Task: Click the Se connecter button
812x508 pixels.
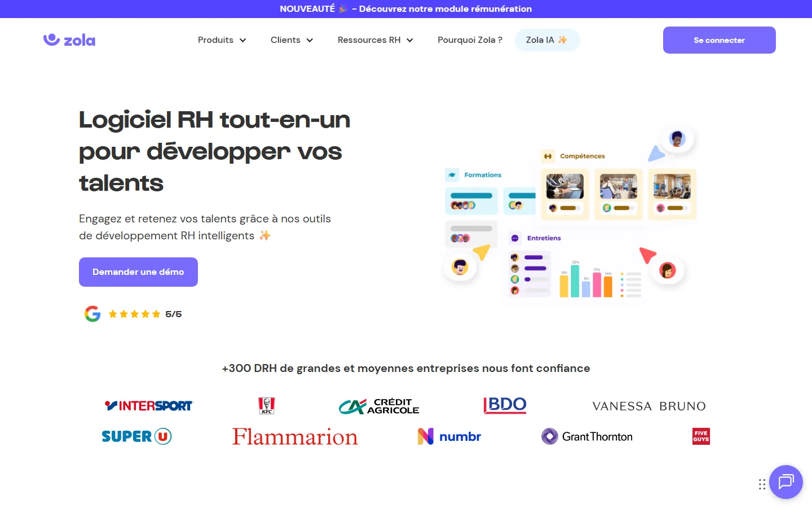Action: [719, 40]
